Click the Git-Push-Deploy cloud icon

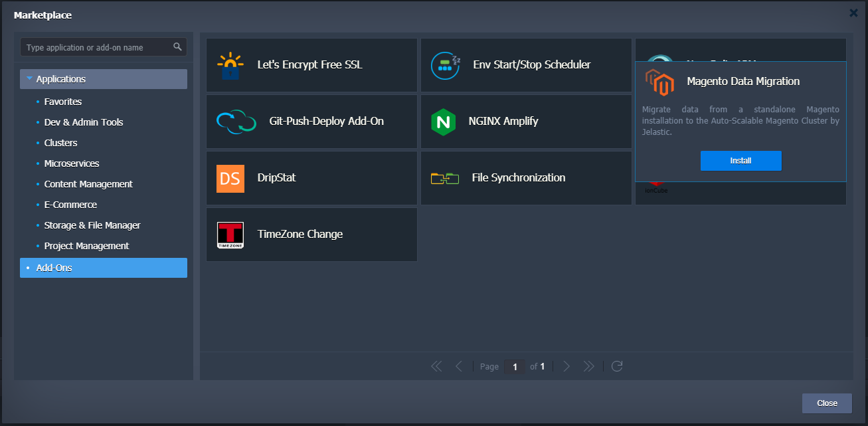(x=236, y=122)
